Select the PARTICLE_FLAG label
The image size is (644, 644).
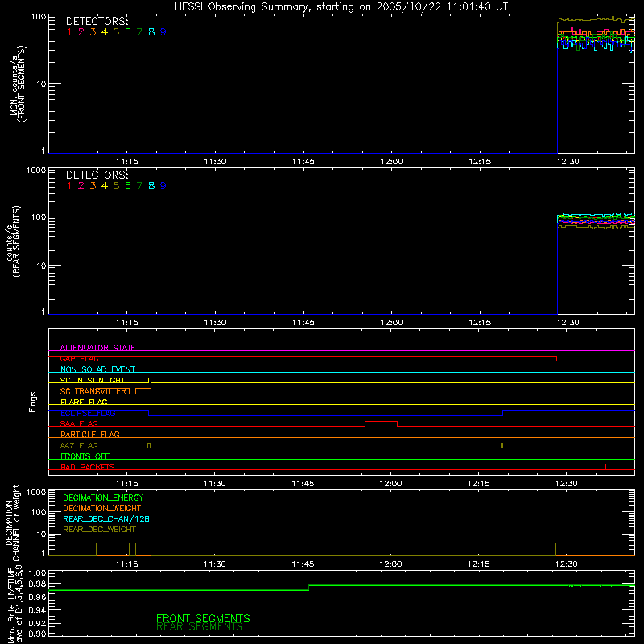[x=90, y=435]
